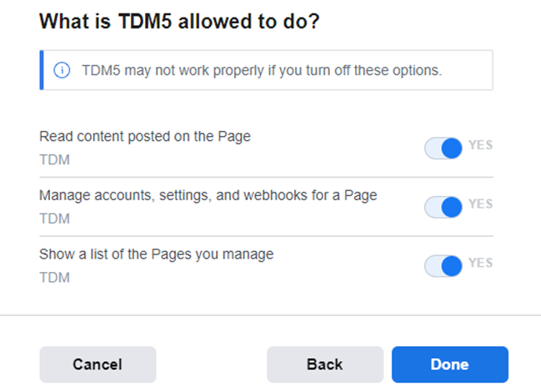
Task: Click the info icon in the warning banner
Action: [x=63, y=70]
